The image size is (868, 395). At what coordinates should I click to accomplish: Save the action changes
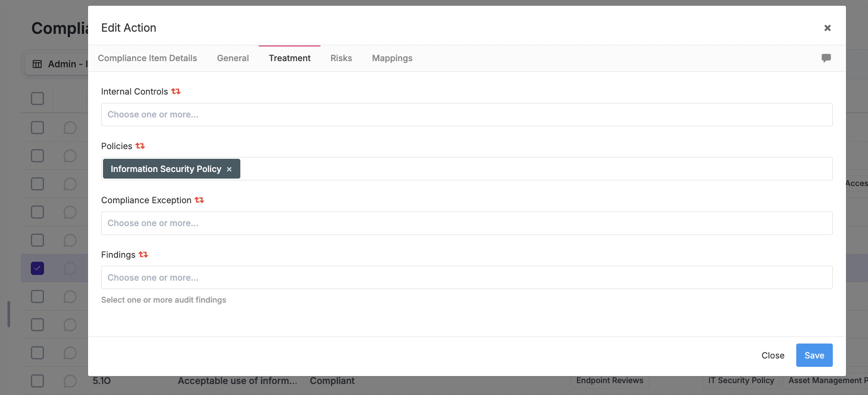coord(814,355)
